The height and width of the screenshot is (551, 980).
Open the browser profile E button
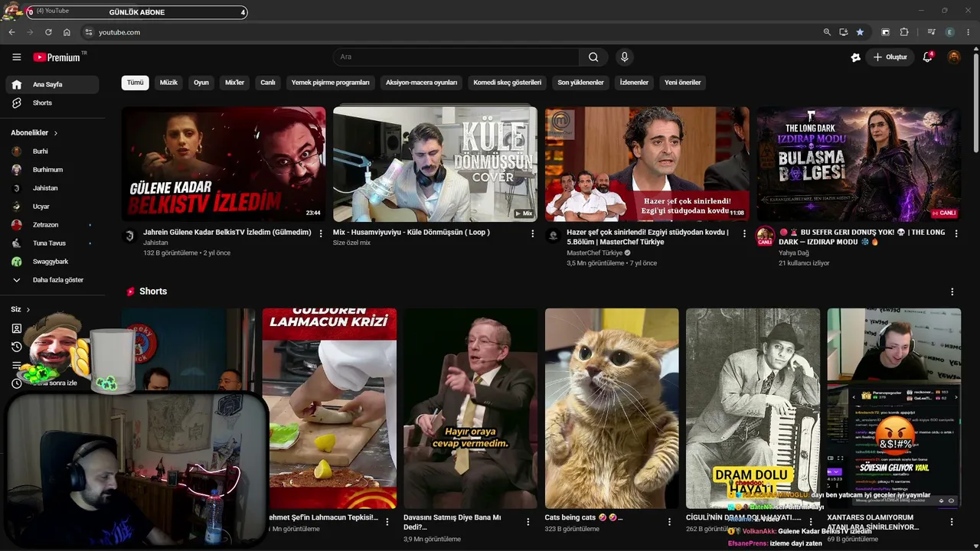click(950, 32)
